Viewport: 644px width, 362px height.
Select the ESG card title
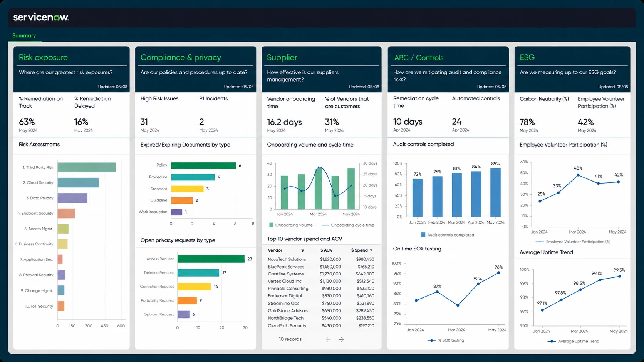527,57
